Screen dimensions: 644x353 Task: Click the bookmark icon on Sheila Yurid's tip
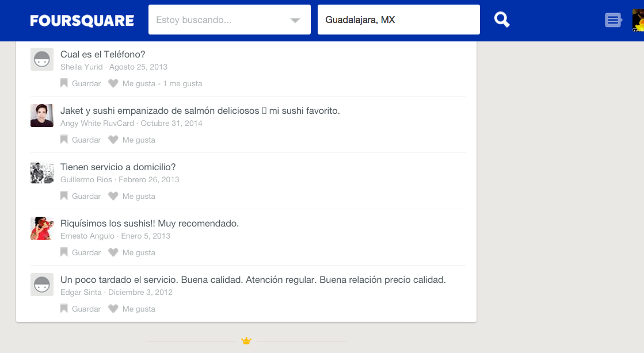(x=64, y=83)
